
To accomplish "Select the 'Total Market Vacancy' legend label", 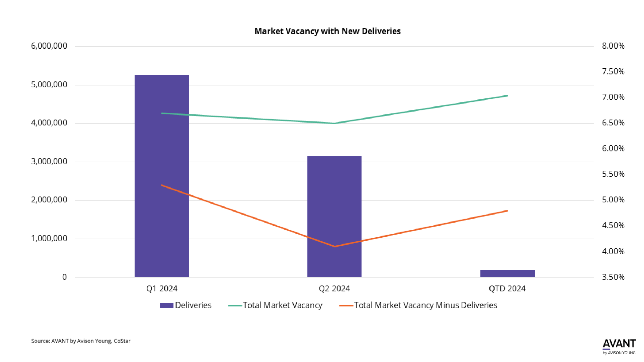I will 283,305.
